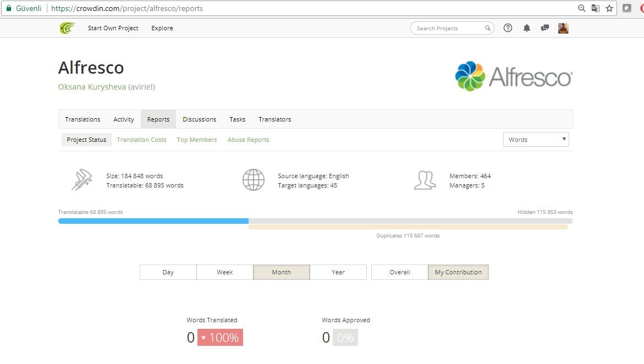Screen dimensions: 644x364
Task: Open the Discussions tab
Action: 199,119
